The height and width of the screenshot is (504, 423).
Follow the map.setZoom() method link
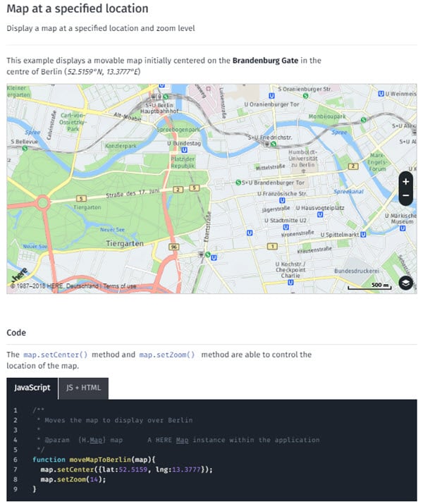pos(167,355)
